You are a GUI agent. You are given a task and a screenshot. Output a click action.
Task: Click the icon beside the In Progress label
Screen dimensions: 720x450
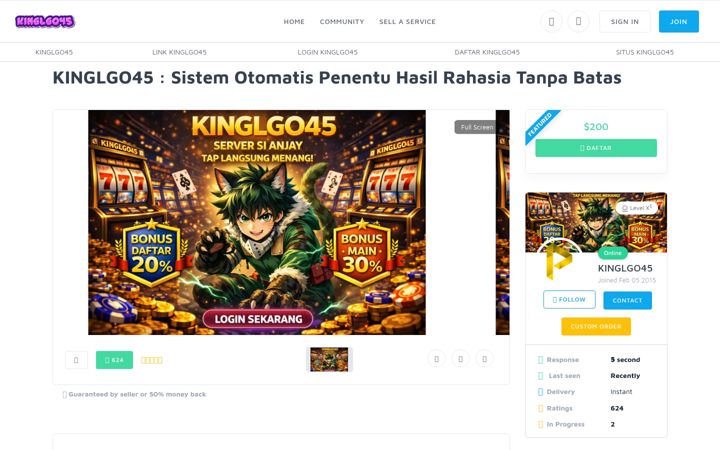540,425
